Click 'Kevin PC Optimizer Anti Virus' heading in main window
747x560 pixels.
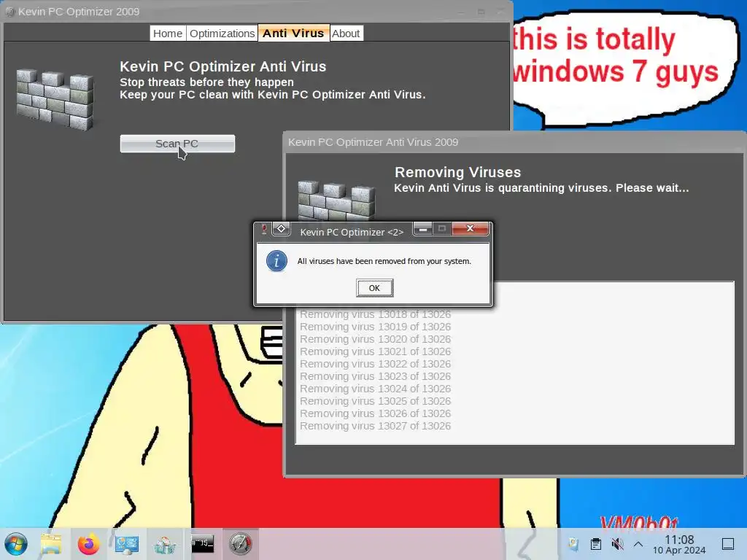click(x=223, y=66)
